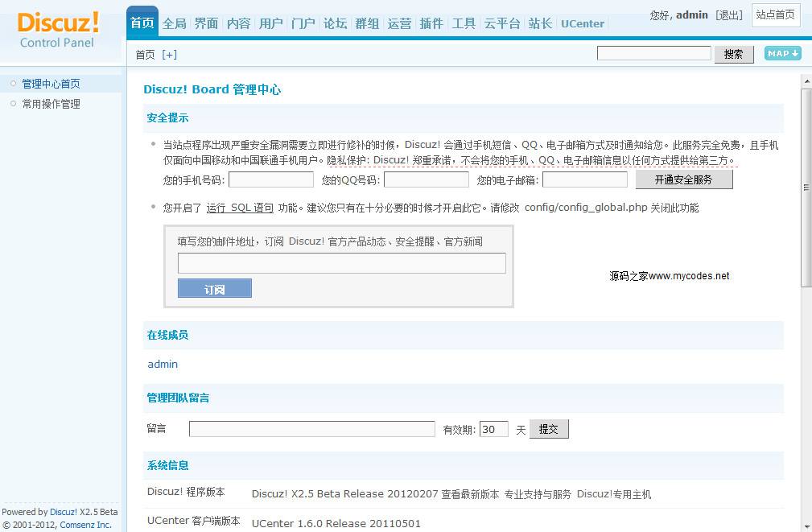This screenshot has height=532, width=812.
Task: Open the 云平台 tab
Action: 501,23
